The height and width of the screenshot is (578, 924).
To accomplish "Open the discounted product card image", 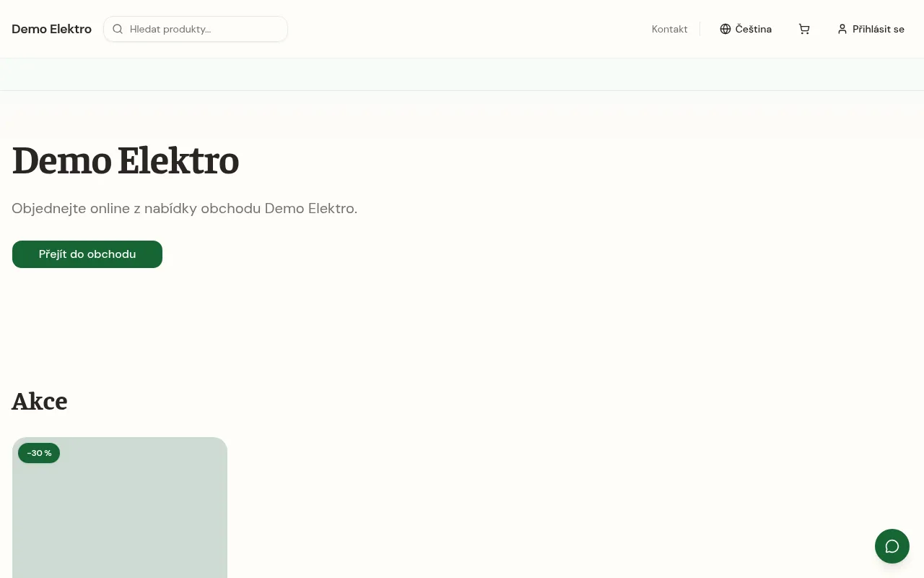I will (x=120, y=507).
